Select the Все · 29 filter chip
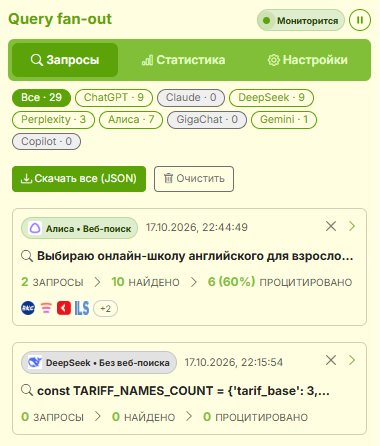Image resolution: width=380 pixels, height=446 pixels. pos(41,98)
